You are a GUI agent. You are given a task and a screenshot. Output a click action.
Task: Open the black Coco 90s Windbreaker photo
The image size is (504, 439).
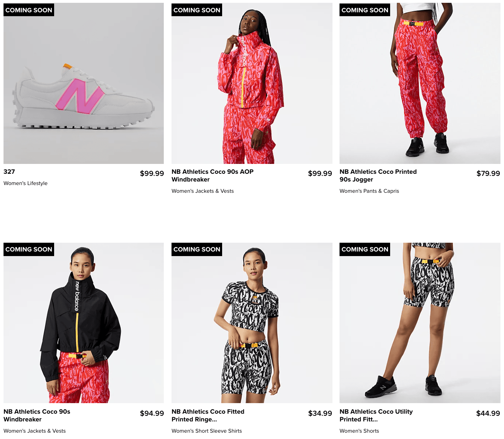[84, 323]
